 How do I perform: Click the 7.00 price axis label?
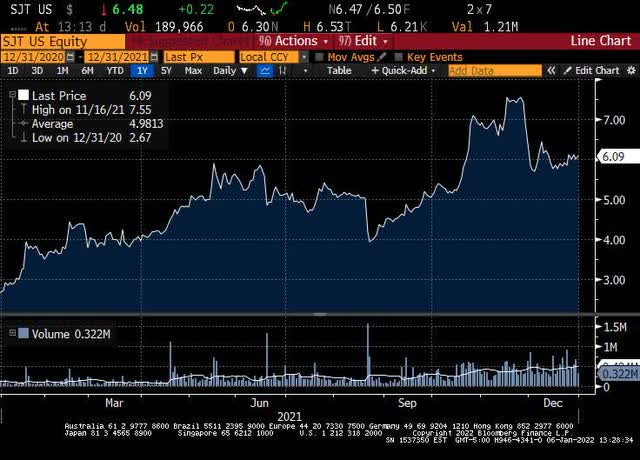click(x=614, y=120)
